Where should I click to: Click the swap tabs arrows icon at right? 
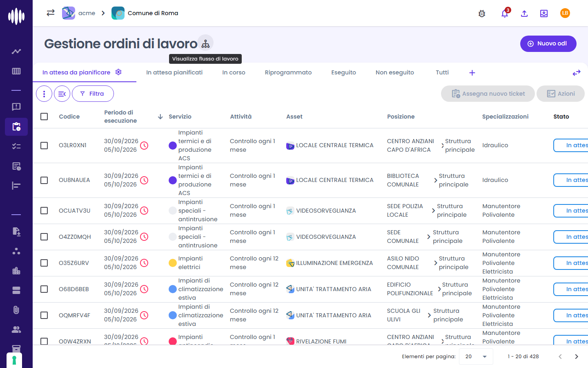[x=577, y=73]
